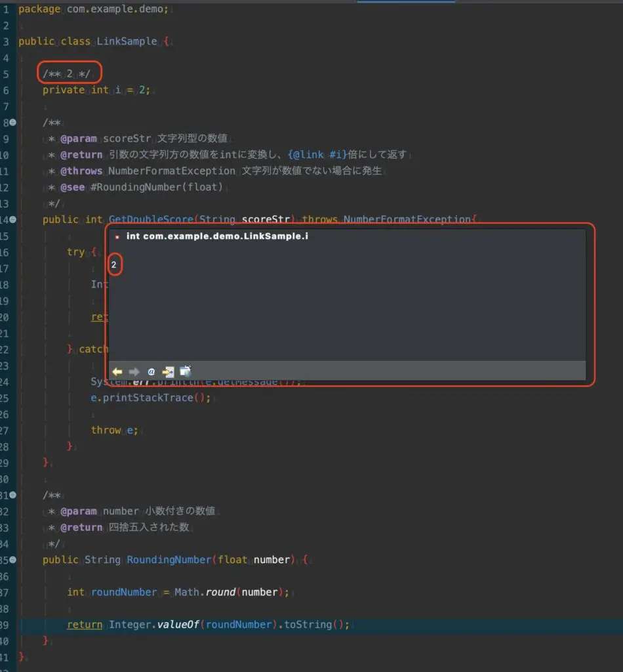Open attached Javadoc in browser icon

[x=186, y=371]
